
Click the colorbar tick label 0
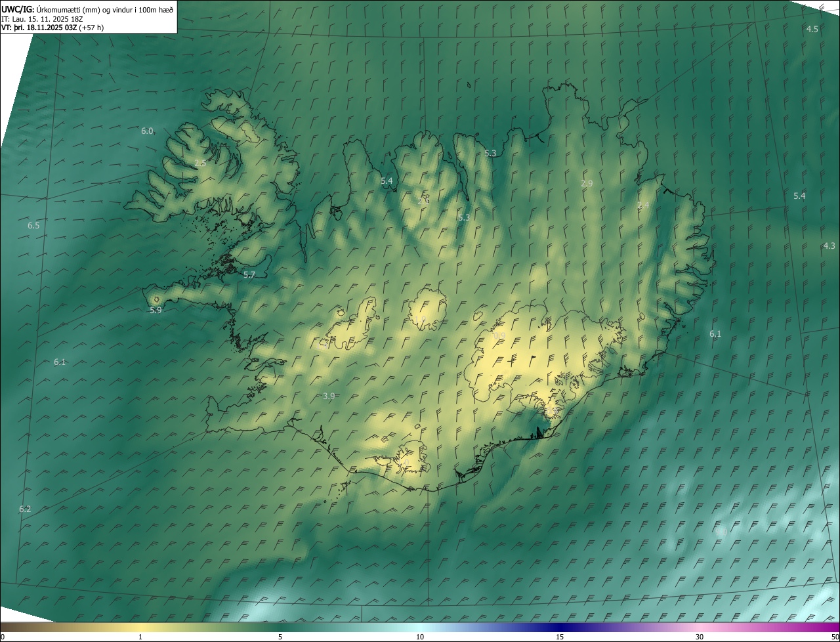tap(2, 637)
